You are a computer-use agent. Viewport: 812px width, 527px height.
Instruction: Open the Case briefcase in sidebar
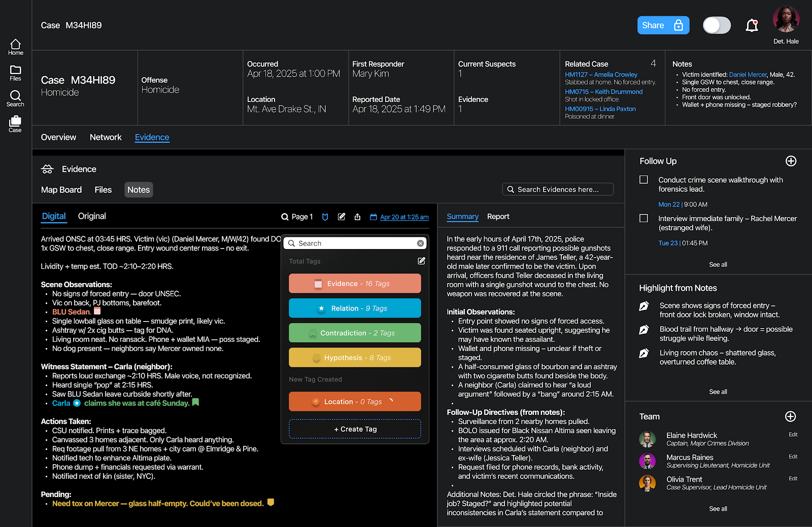coord(15,124)
